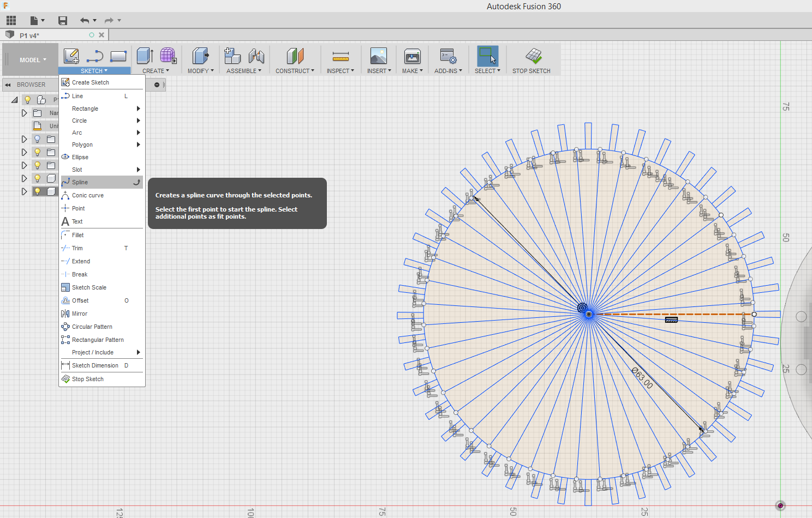Open the SELECT dropdown menu
This screenshot has height=518, width=812.
[x=487, y=71]
